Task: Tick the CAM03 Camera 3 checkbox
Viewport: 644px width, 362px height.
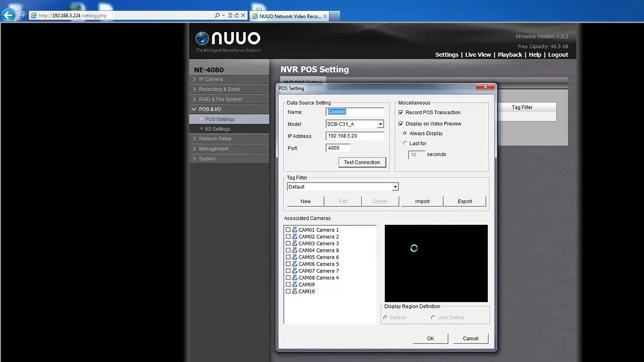Action: [x=288, y=243]
